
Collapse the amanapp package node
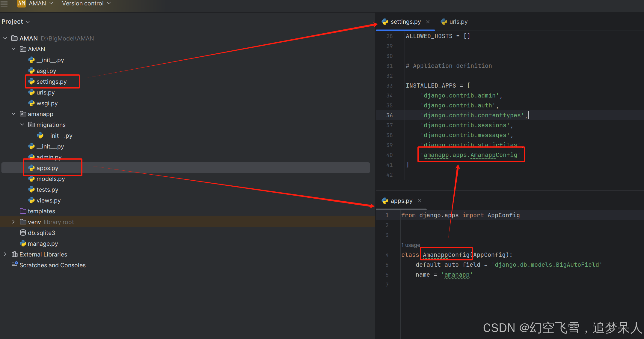(13, 114)
